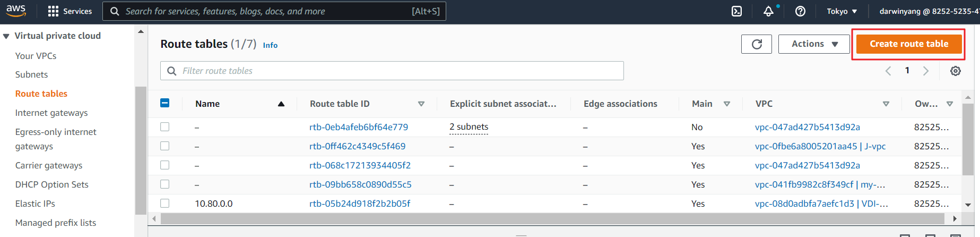
Task: Open Internet gateways in sidebar
Action: point(51,113)
